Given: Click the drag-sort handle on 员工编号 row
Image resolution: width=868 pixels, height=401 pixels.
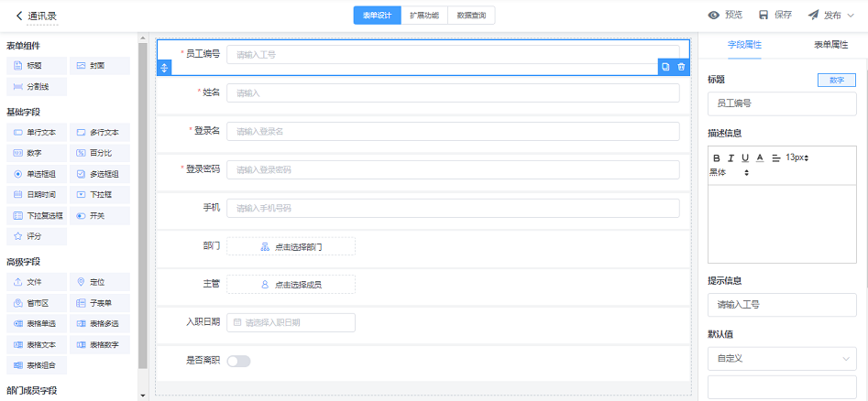Looking at the screenshot, I should [x=164, y=68].
